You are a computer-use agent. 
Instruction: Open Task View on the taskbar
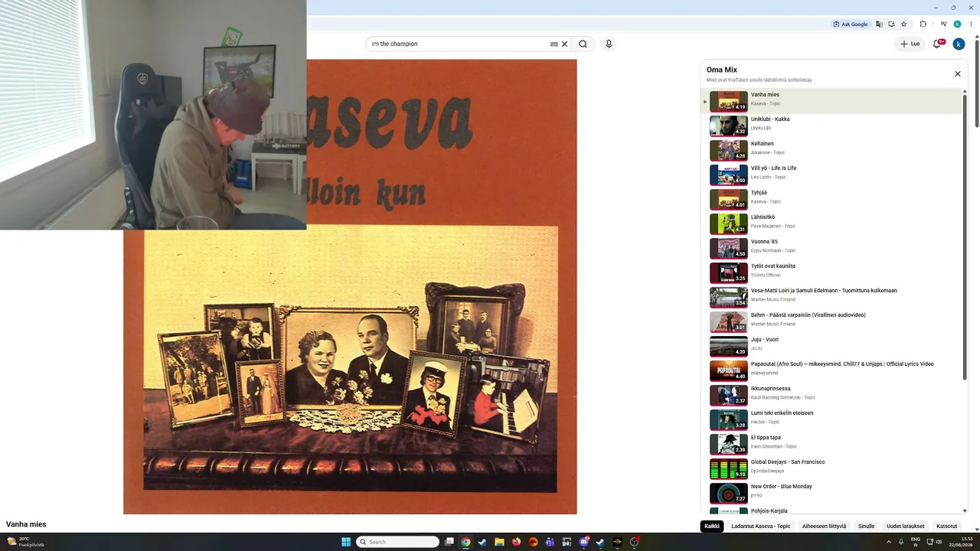click(x=449, y=542)
